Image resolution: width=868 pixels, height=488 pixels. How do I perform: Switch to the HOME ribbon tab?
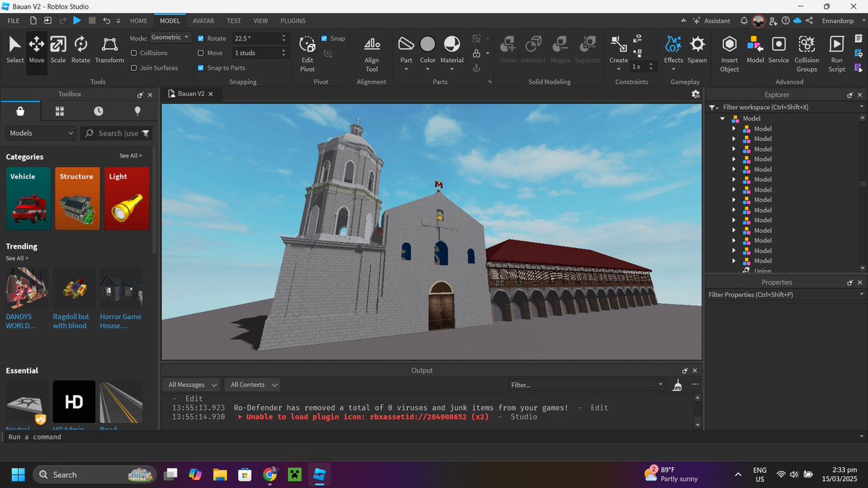(138, 21)
